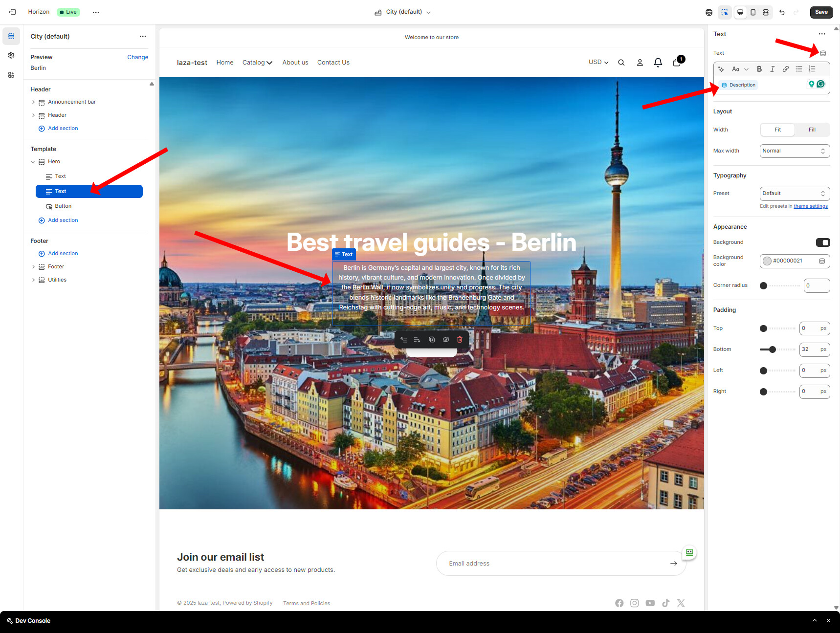Click About us in store navigation

pos(295,63)
